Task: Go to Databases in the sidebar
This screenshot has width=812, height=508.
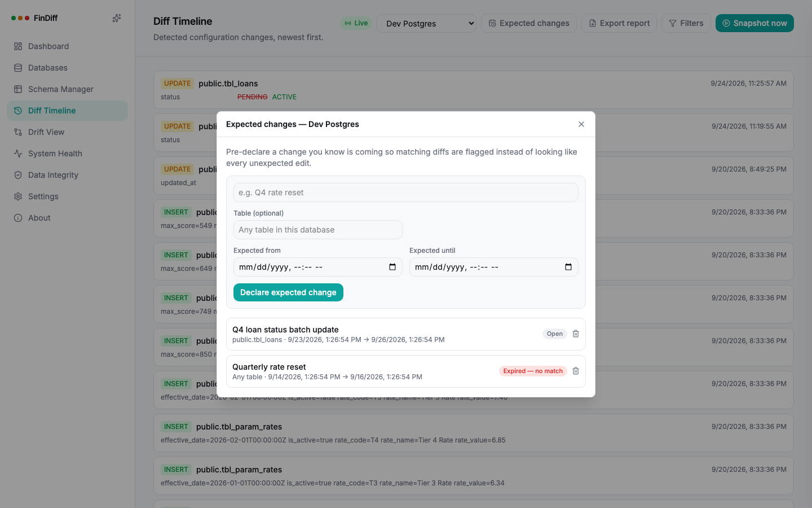Action: tap(67, 68)
